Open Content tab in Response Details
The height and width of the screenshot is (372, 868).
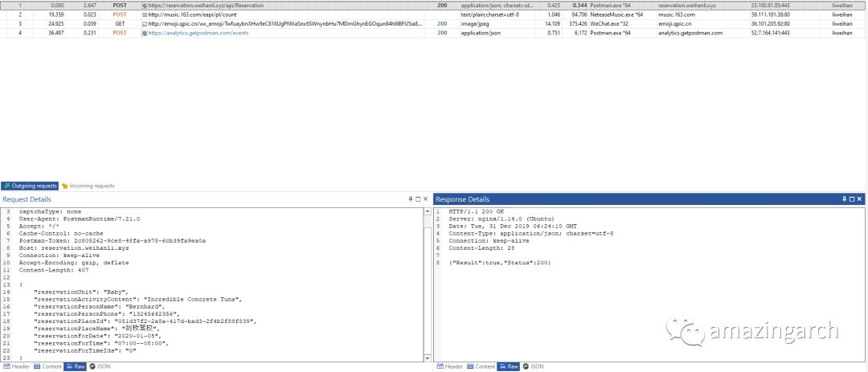481,366
